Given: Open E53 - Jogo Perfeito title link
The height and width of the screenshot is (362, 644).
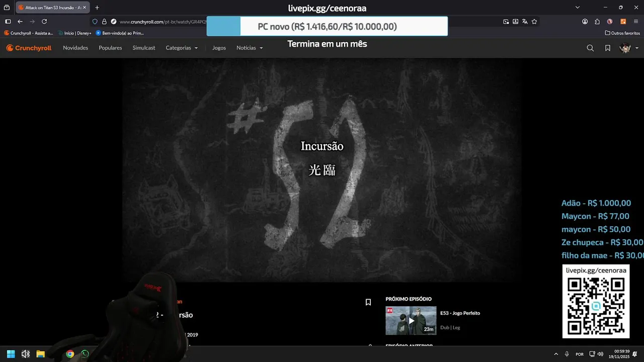Looking at the screenshot, I should point(460,313).
